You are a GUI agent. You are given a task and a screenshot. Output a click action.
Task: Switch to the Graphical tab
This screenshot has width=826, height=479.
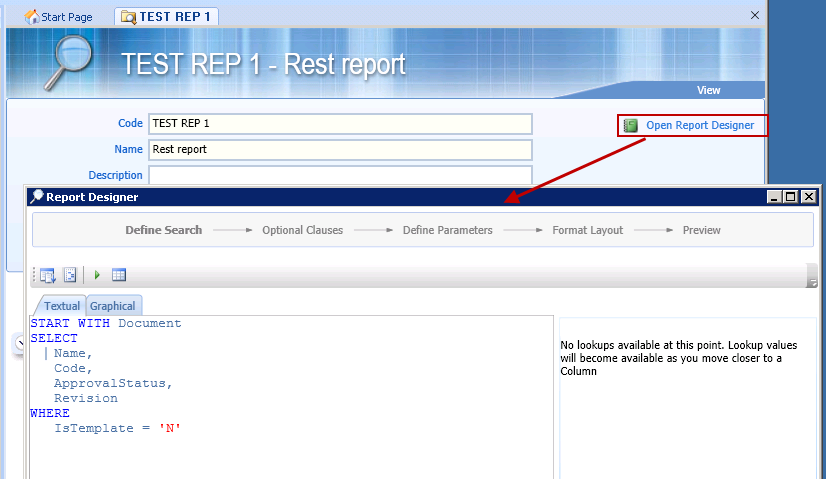(112, 306)
